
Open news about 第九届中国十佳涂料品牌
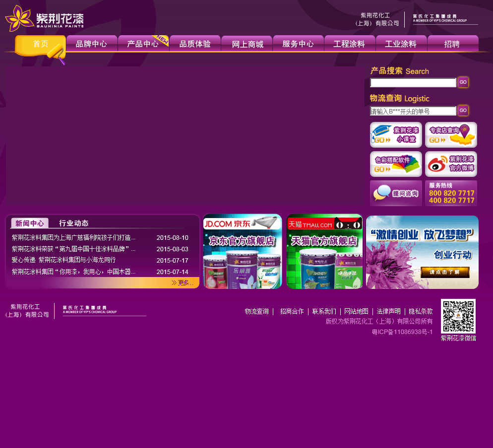[73, 249]
